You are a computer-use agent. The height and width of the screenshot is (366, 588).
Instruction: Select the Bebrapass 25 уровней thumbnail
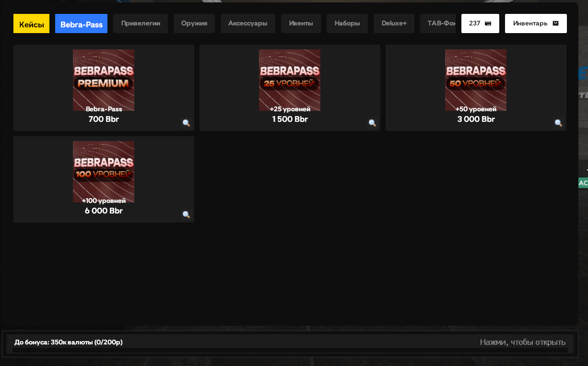click(x=290, y=80)
